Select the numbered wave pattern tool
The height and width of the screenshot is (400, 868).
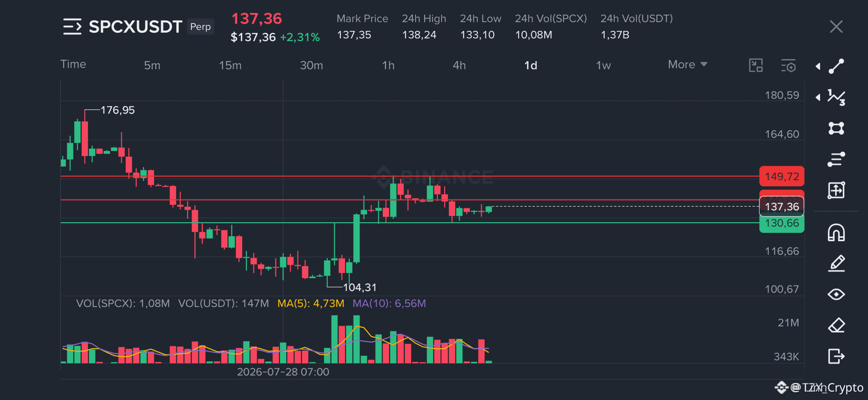(x=837, y=97)
